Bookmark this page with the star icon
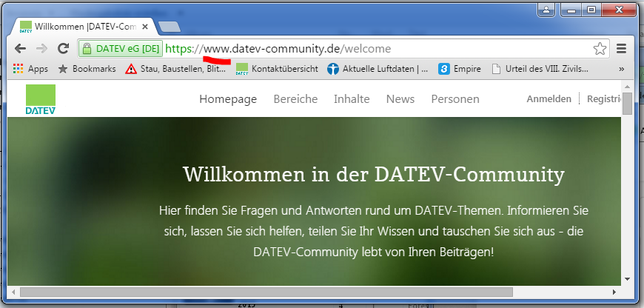The image size is (644, 308). pos(600,49)
